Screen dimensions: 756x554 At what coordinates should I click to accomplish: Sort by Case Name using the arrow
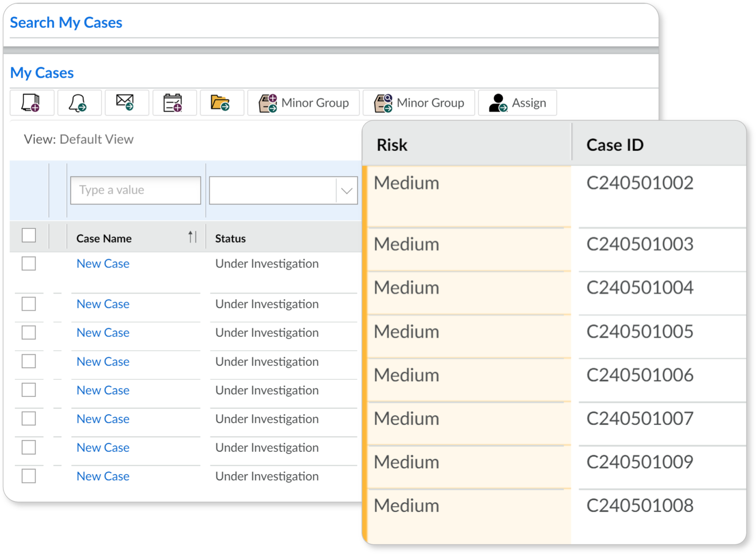click(192, 237)
